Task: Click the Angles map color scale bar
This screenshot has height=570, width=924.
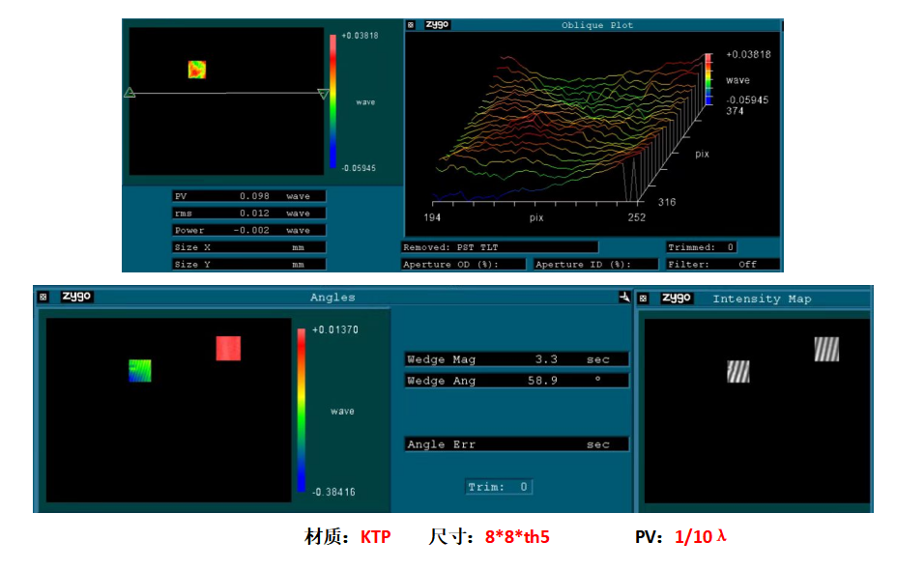Action: 302,411
